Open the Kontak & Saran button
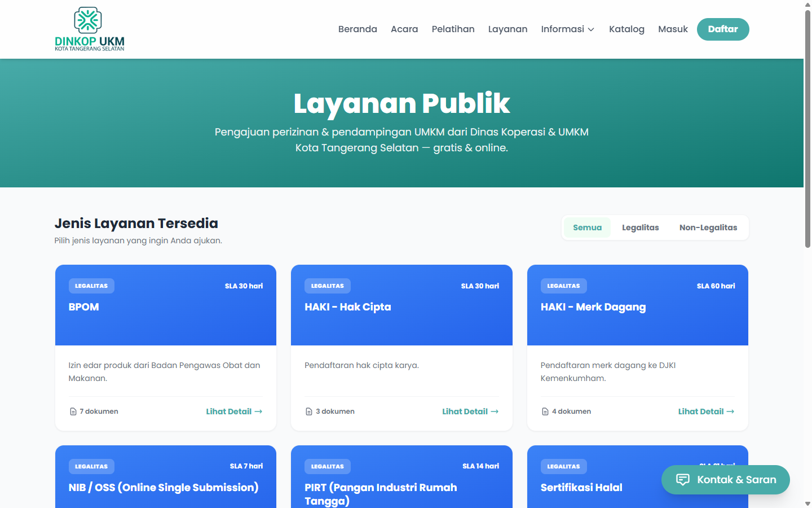The height and width of the screenshot is (508, 812). point(725,480)
